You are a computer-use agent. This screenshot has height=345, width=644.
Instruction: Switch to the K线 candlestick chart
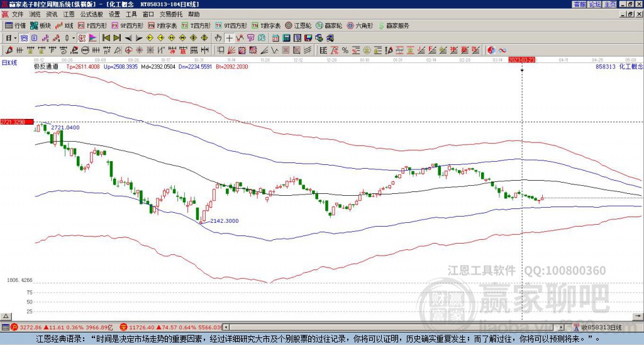65,25
